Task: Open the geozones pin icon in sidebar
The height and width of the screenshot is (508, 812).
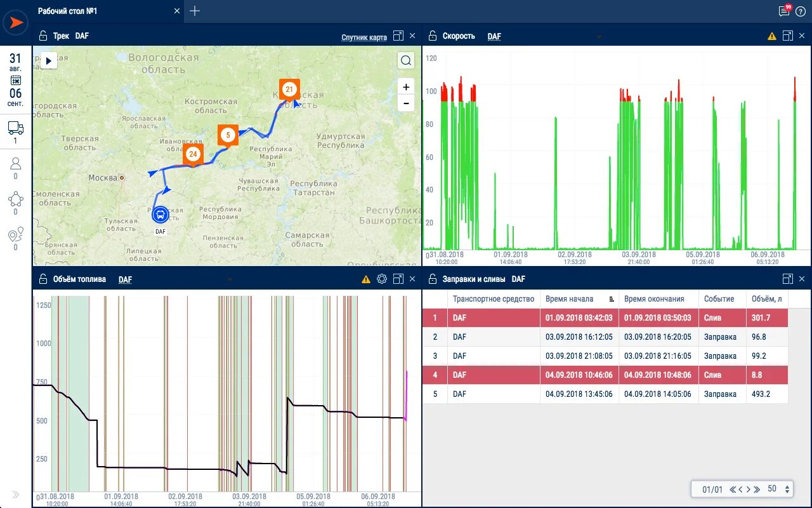Action: [16, 234]
